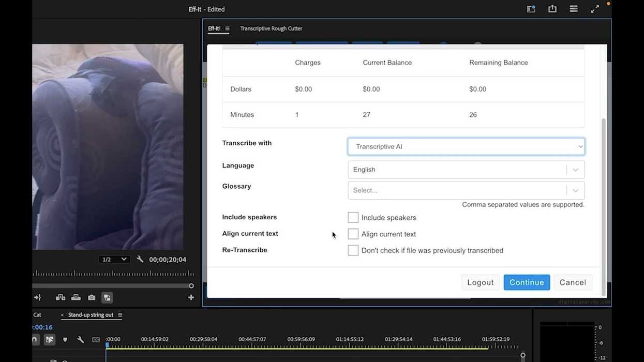The height and width of the screenshot is (362, 644).
Task: Click the blue Continue button
Action: click(527, 282)
